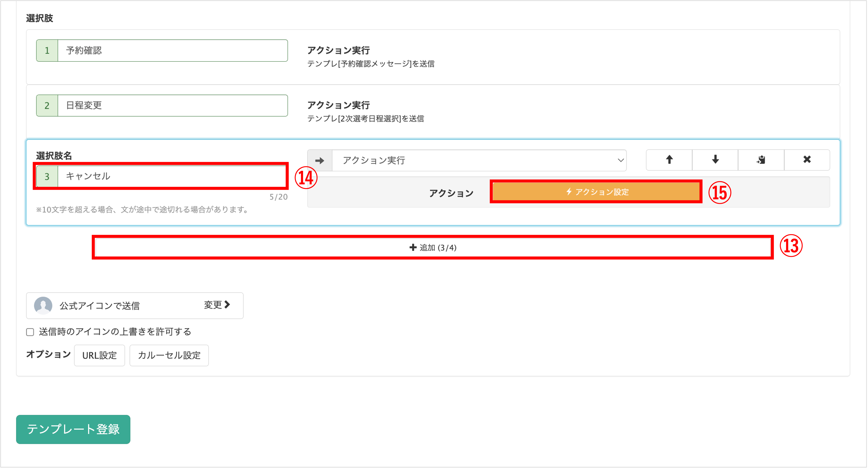The image size is (868, 468).
Task: Click the orange アクション設定 button
Action: click(x=596, y=192)
